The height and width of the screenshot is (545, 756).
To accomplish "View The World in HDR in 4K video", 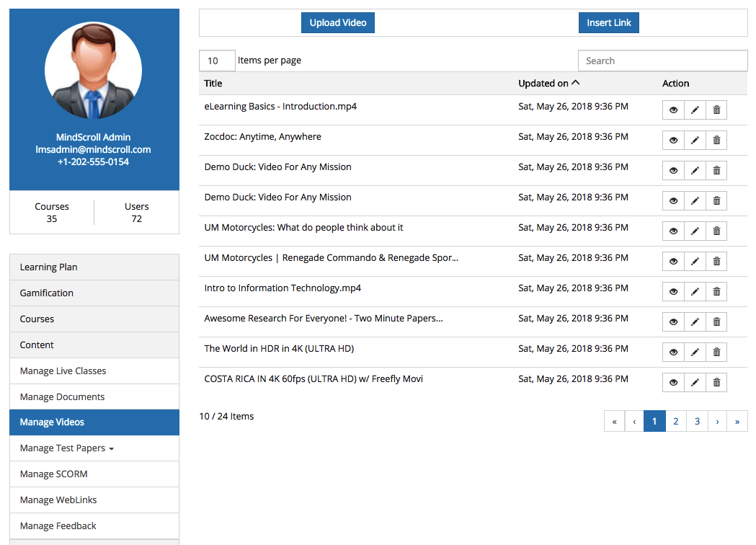I will tap(673, 352).
